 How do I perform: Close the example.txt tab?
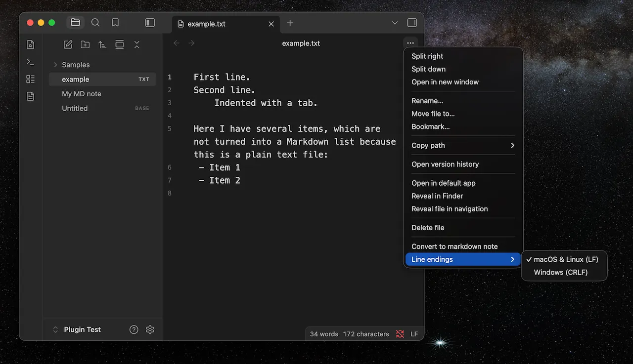pos(271,24)
